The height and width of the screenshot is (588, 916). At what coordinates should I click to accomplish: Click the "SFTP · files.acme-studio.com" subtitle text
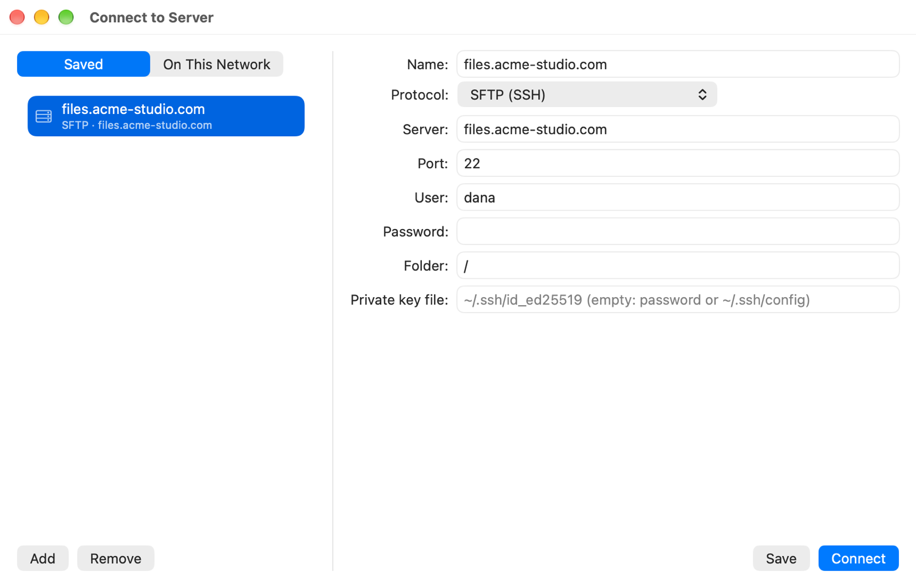pyautogui.click(x=137, y=125)
